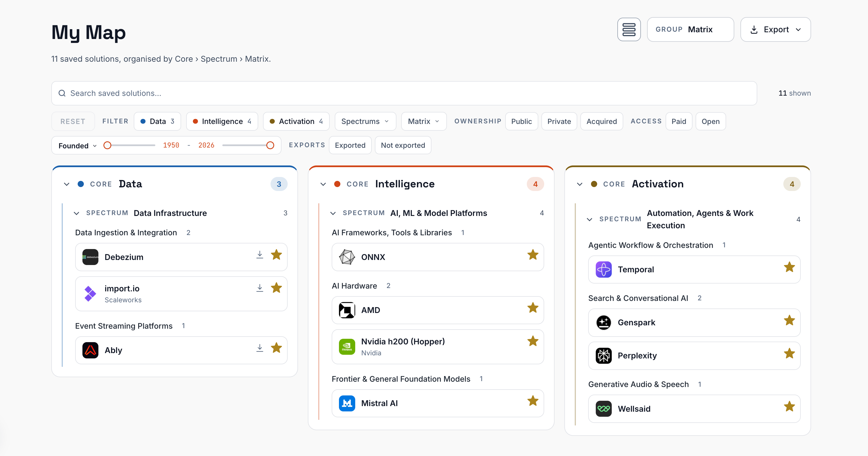Toggle the Intelligence core filter chip

pos(222,121)
